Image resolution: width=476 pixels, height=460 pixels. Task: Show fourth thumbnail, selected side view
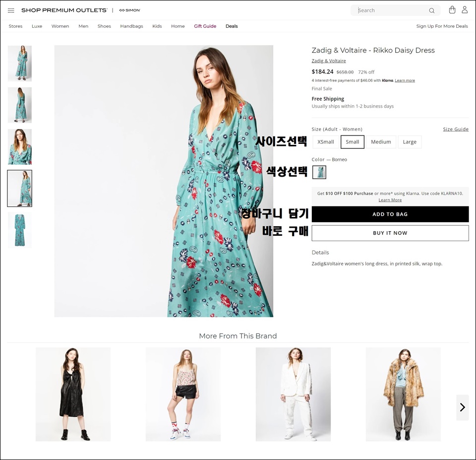(20, 189)
